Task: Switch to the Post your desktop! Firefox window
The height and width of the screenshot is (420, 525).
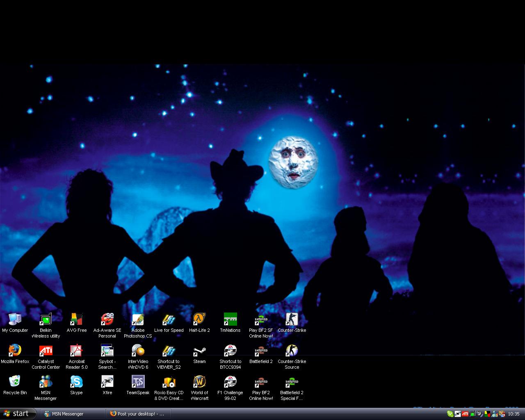Action: (x=138, y=414)
